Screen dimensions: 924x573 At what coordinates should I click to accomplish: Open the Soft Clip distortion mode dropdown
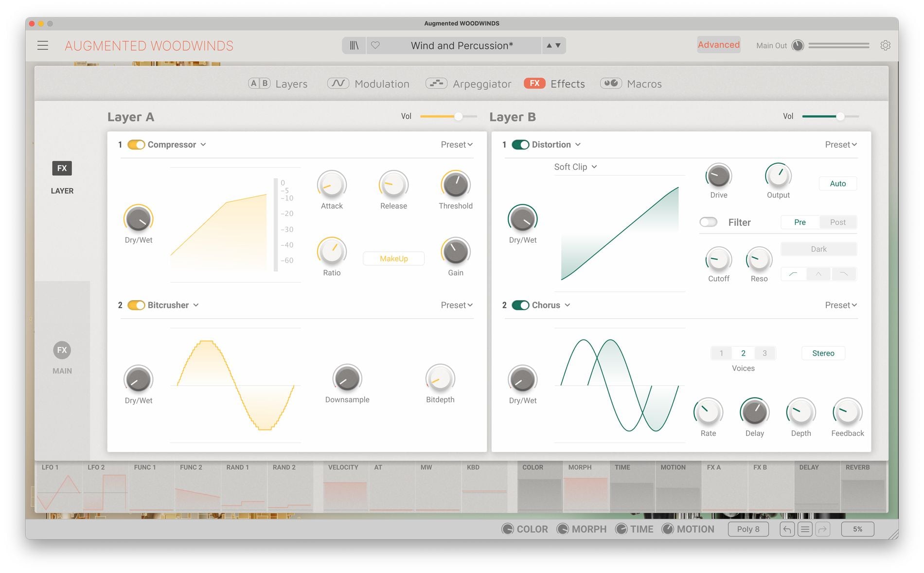point(576,167)
